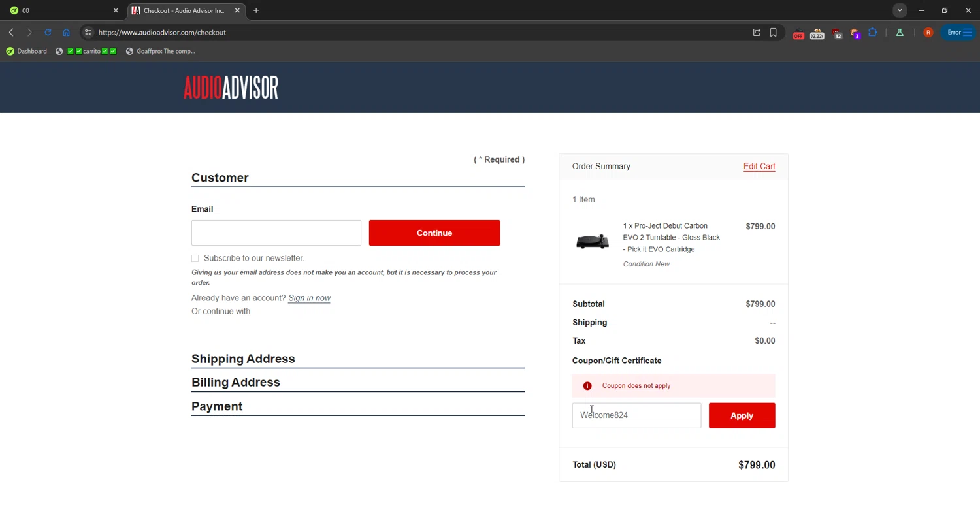Click the Pro-Ject Debut Carbon product name
The image size is (980, 531).
tap(671, 238)
